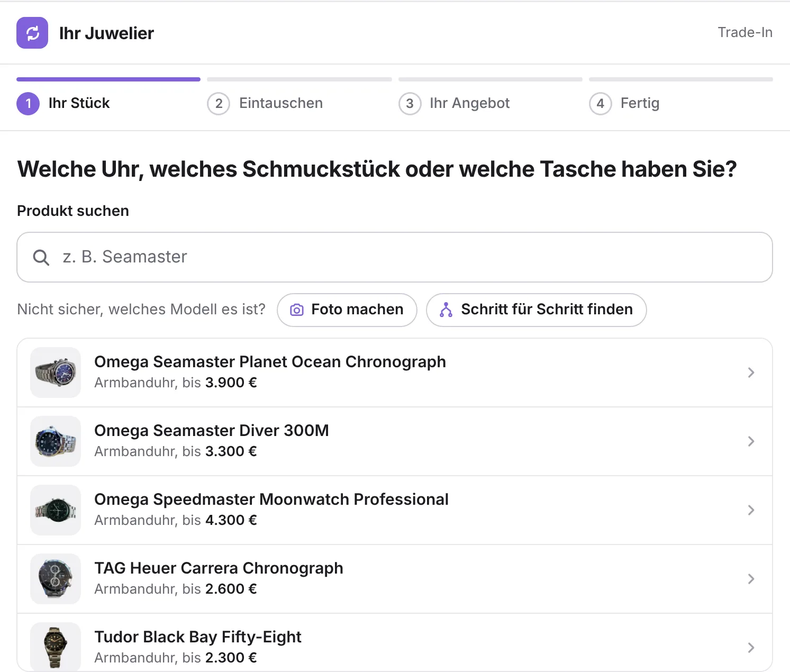
Task: Select the Tudor Black Bay Fifty-Eight title
Action: pyautogui.click(x=198, y=637)
